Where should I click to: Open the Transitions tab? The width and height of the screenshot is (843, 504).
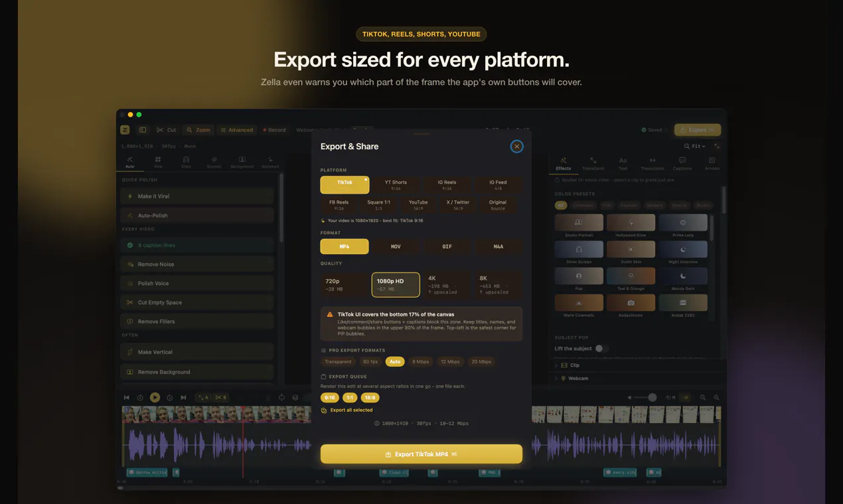(652, 164)
